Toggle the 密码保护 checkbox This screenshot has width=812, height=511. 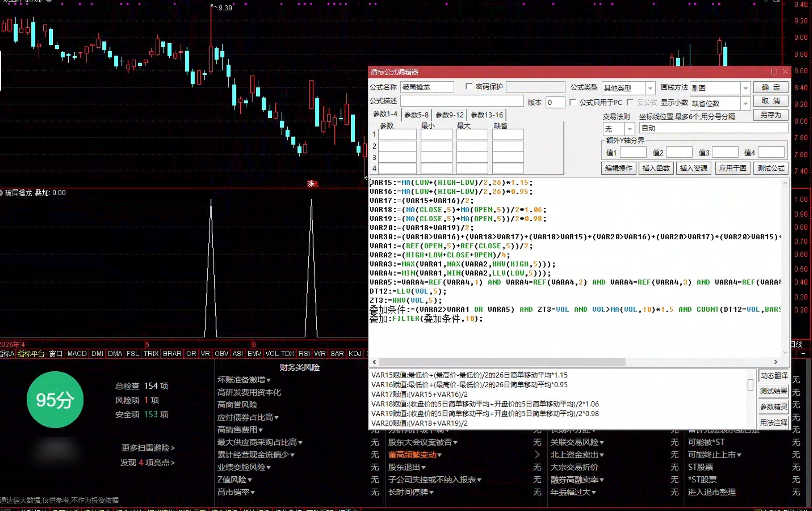click(469, 87)
